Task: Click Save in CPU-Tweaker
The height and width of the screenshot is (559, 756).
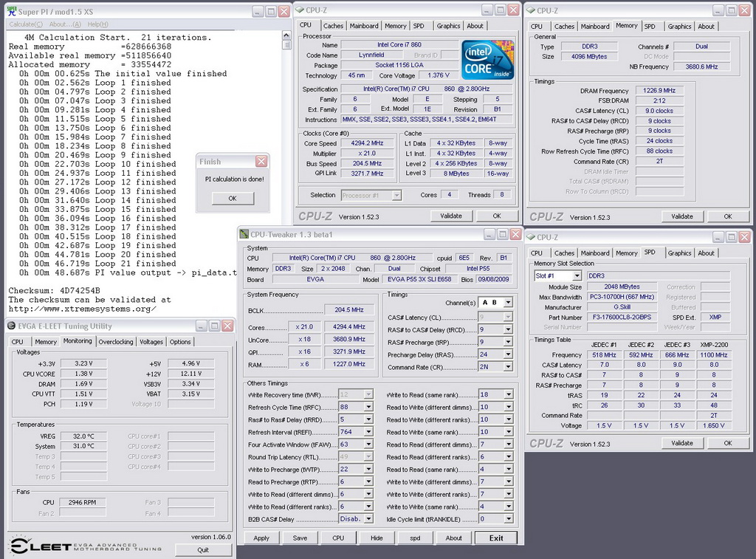Action: pyautogui.click(x=300, y=538)
